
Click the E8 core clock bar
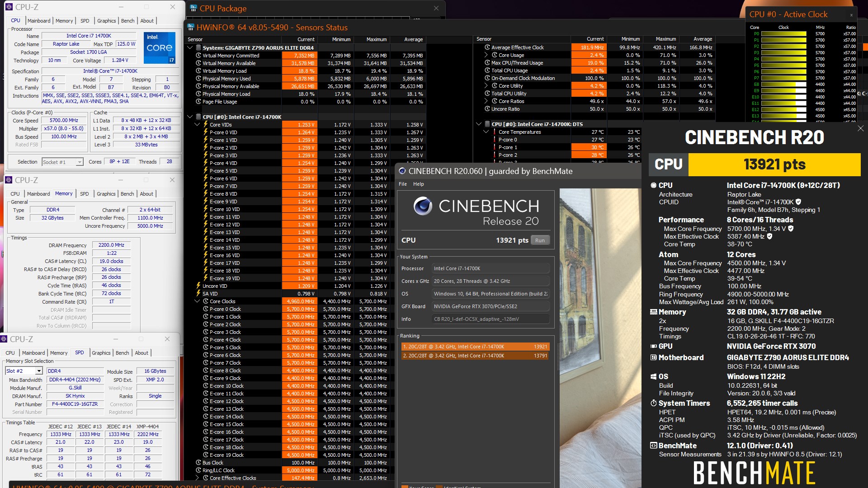pyautogui.click(x=784, y=84)
